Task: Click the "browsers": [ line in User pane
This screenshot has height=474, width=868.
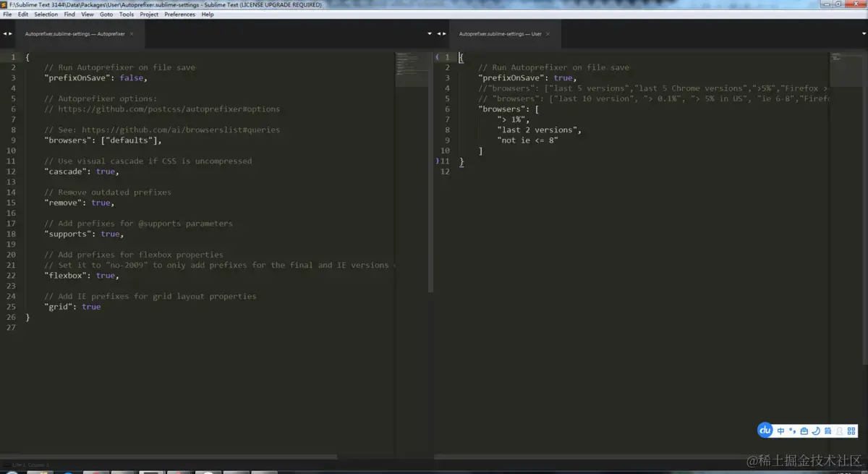Action: coord(509,109)
